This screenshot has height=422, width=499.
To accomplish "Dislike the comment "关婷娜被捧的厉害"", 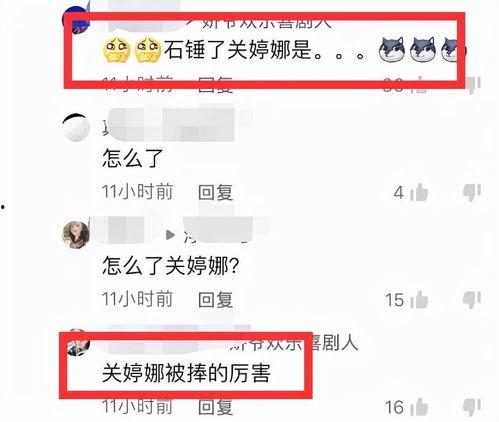I will tap(472, 407).
